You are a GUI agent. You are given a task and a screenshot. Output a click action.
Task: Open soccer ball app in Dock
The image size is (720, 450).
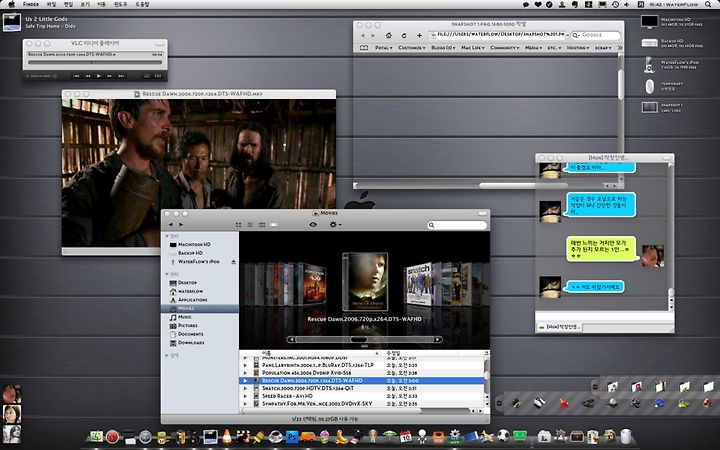504,436
